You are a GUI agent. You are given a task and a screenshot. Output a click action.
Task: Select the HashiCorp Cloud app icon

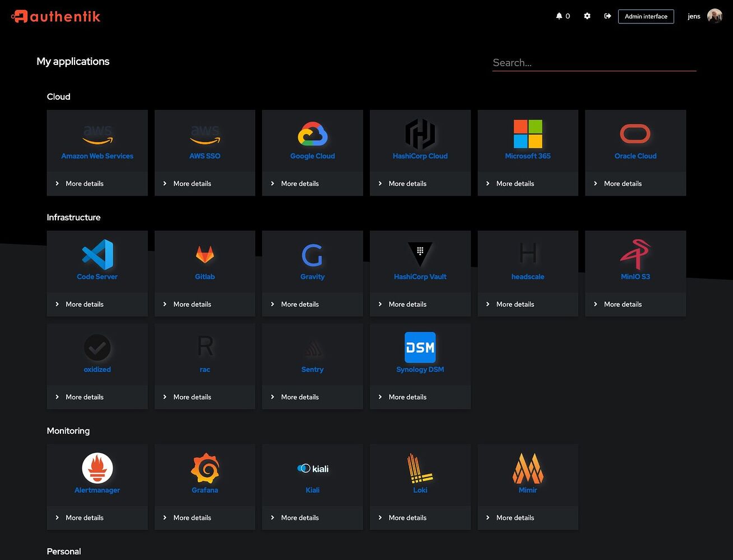[x=420, y=133]
